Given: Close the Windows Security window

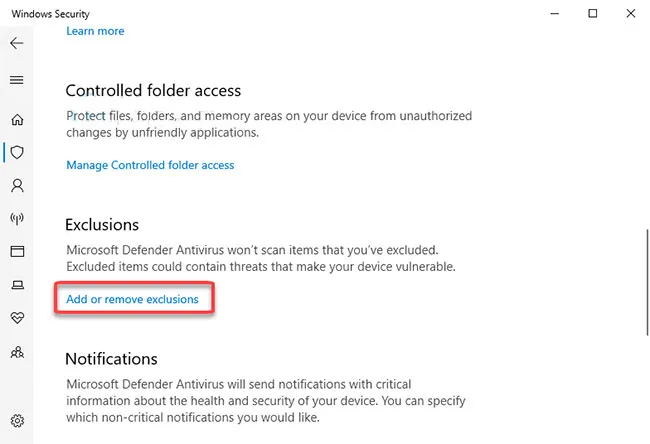Looking at the screenshot, I should pyautogui.click(x=630, y=13).
